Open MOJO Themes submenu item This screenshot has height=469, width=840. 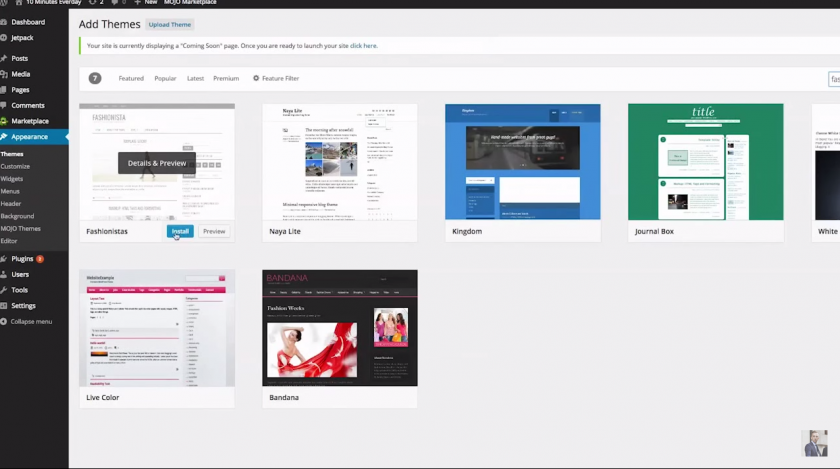(20, 228)
